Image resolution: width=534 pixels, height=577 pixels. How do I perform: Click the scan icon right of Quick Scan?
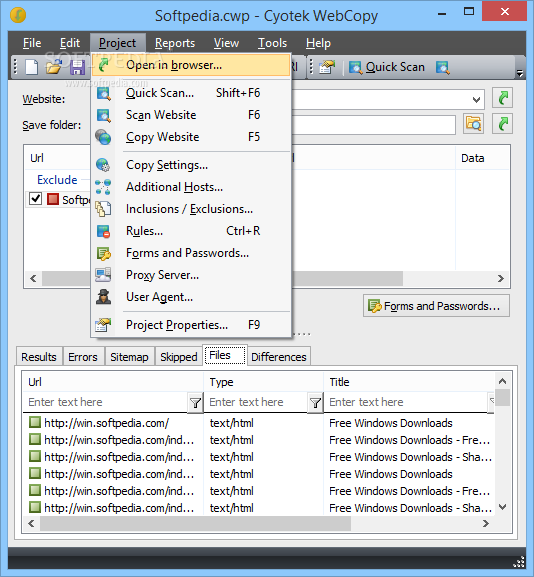[442, 67]
